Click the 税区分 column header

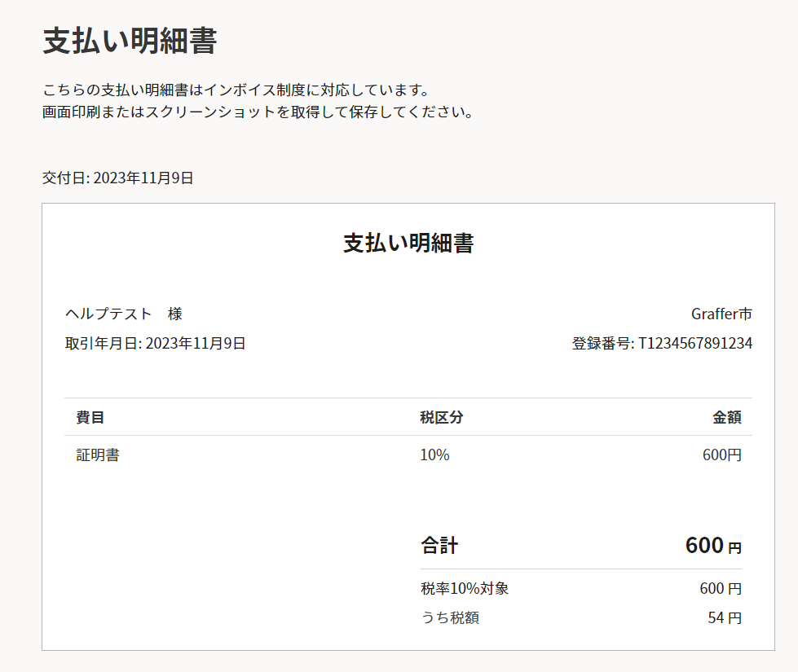click(442, 417)
